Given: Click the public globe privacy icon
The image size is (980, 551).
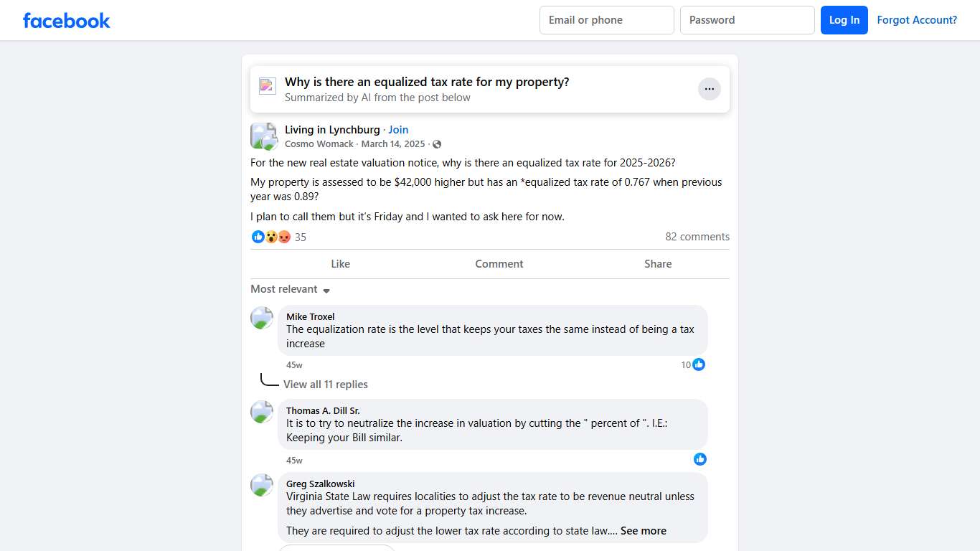Looking at the screenshot, I should pyautogui.click(x=437, y=144).
